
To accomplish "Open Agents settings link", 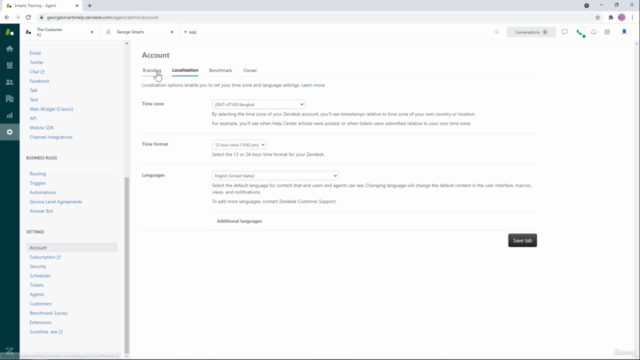I will click(x=37, y=294).
